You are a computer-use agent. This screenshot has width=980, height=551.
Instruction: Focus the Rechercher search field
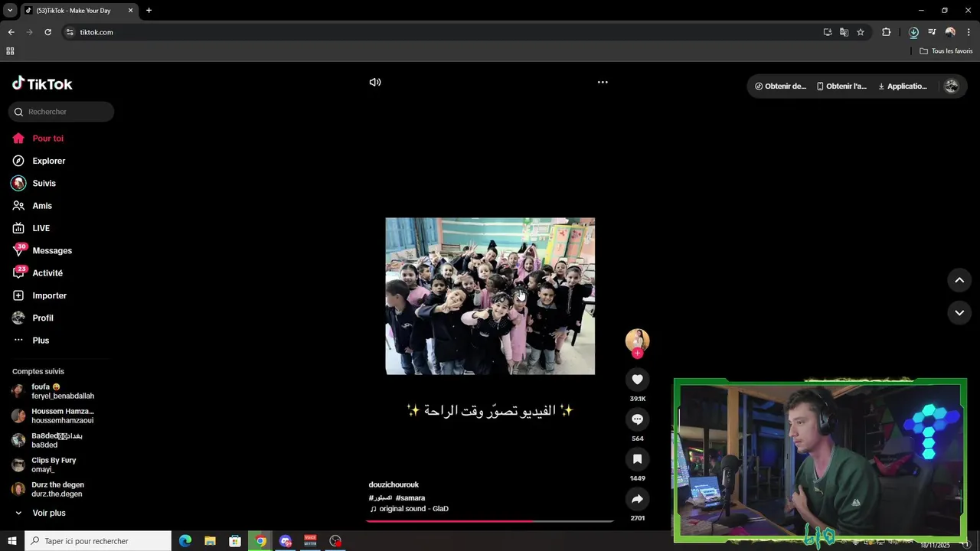[61, 112]
